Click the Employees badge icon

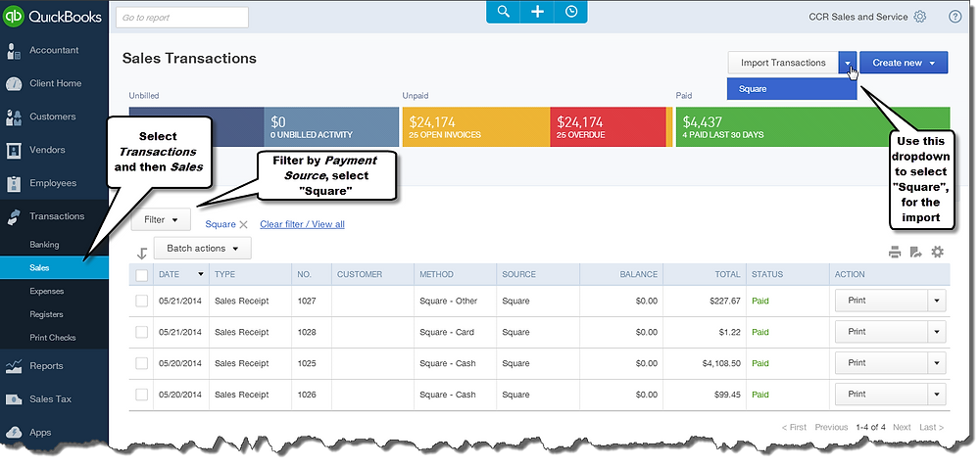14,183
